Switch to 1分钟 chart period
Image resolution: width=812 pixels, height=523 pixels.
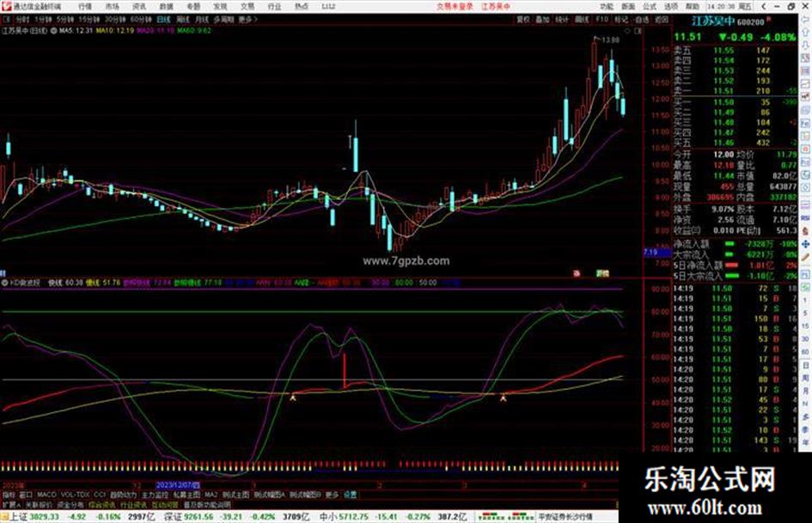coord(43,19)
